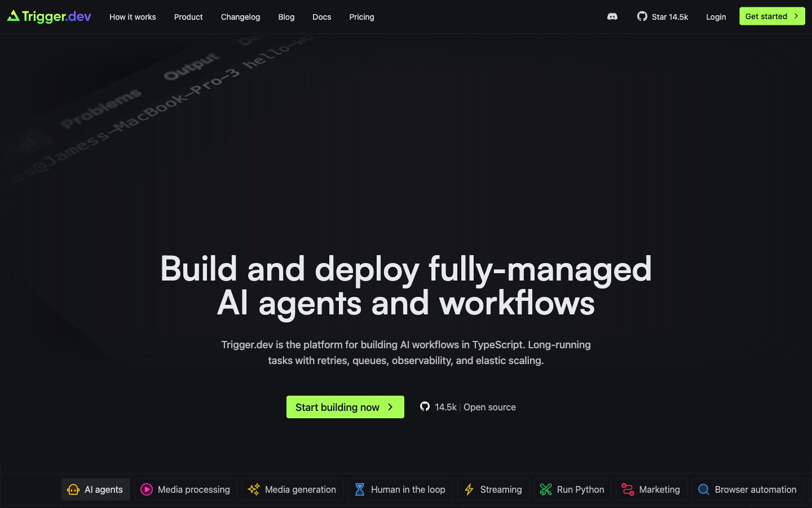Switch to the Streaming tab
812x508 pixels.
[x=493, y=489]
